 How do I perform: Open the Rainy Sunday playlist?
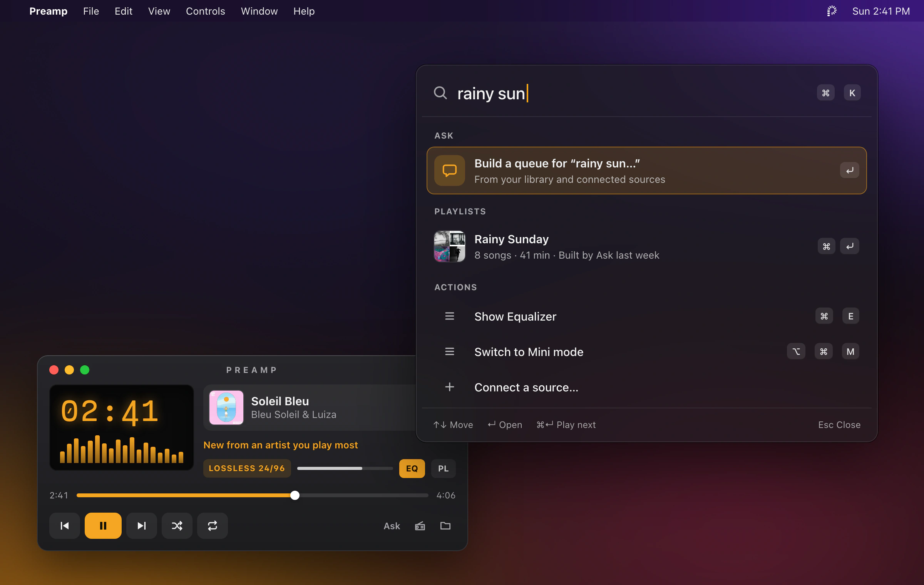point(647,247)
